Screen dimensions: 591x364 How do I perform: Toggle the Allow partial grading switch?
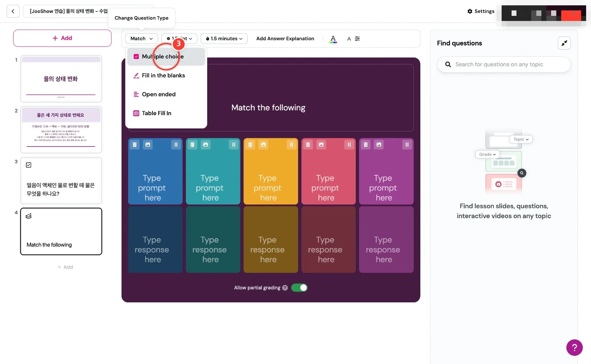click(299, 288)
